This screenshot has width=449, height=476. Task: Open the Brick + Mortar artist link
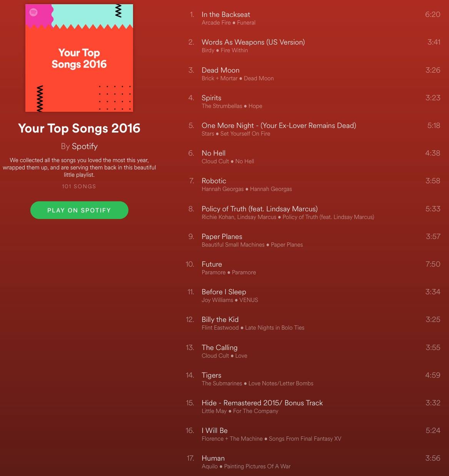click(x=220, y=78)
